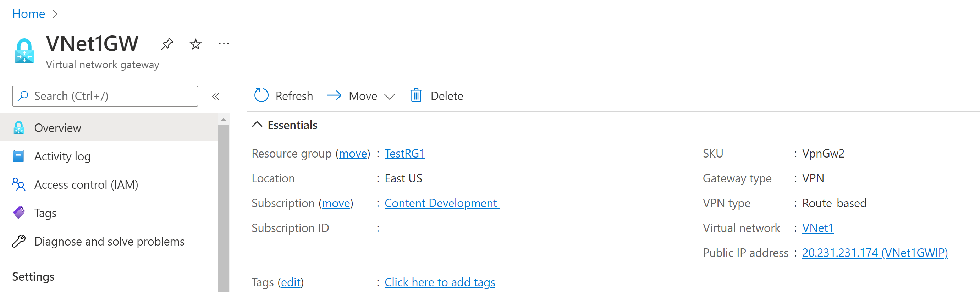Mark VNet1GW as favorite with star icon
Screen dimensions: 980x292
tap(196, 44)
